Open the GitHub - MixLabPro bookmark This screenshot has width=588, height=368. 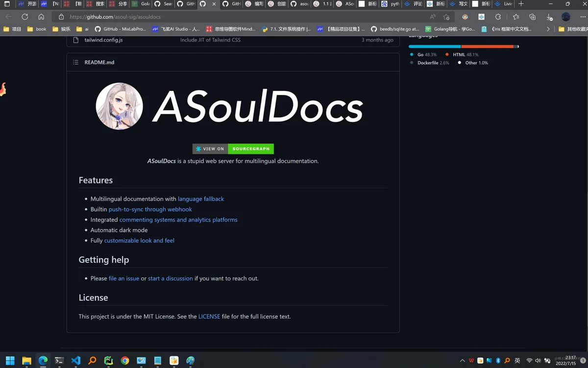(x=121, y=29)
